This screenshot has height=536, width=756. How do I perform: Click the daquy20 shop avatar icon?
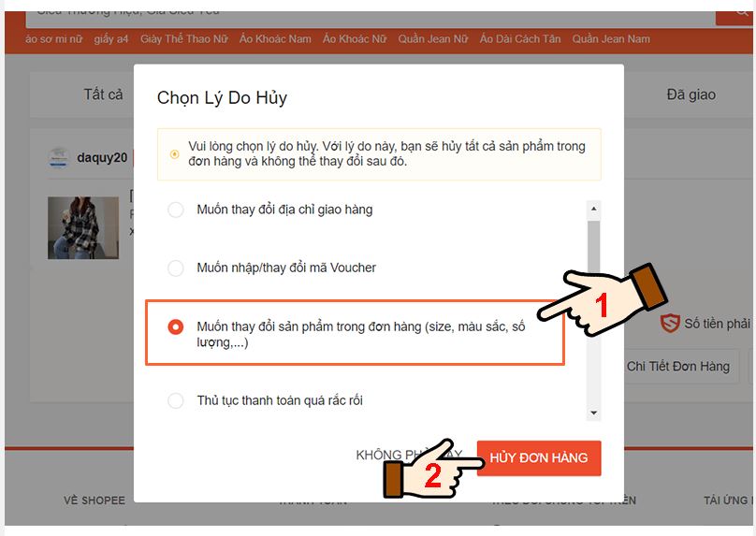click(x=59, y=157)
